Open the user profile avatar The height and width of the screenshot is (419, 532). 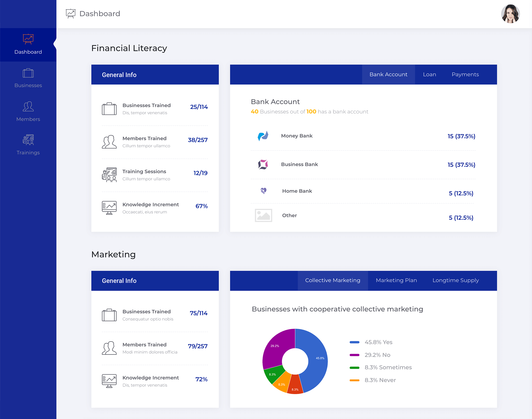510,14
